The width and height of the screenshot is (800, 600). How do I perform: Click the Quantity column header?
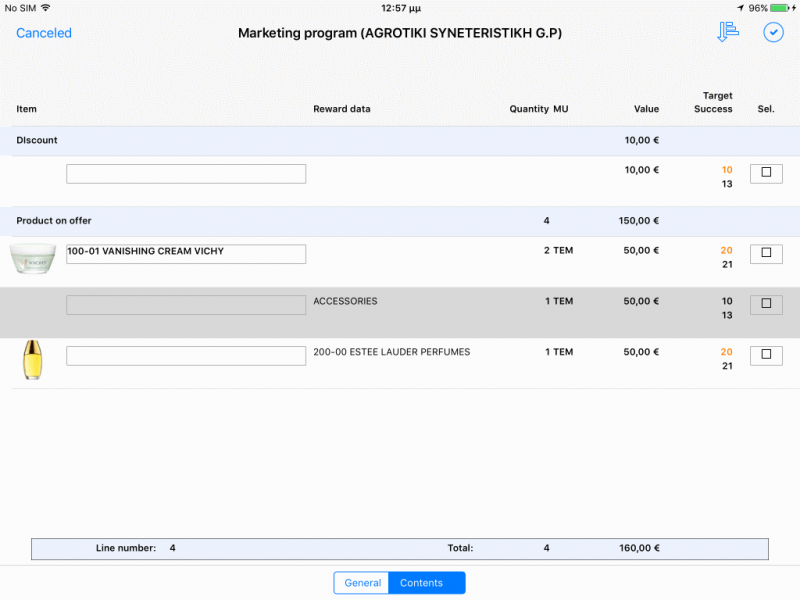(x=529, y=109)
